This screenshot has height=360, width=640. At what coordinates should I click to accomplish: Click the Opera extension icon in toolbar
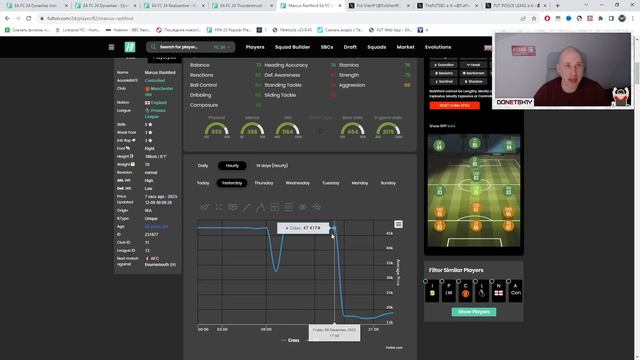(547, 18)
